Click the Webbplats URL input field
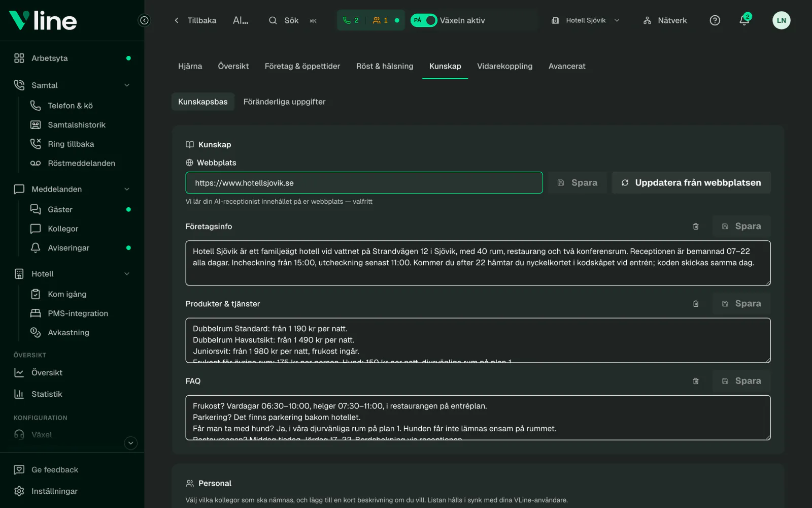 (x=364, y=183)
